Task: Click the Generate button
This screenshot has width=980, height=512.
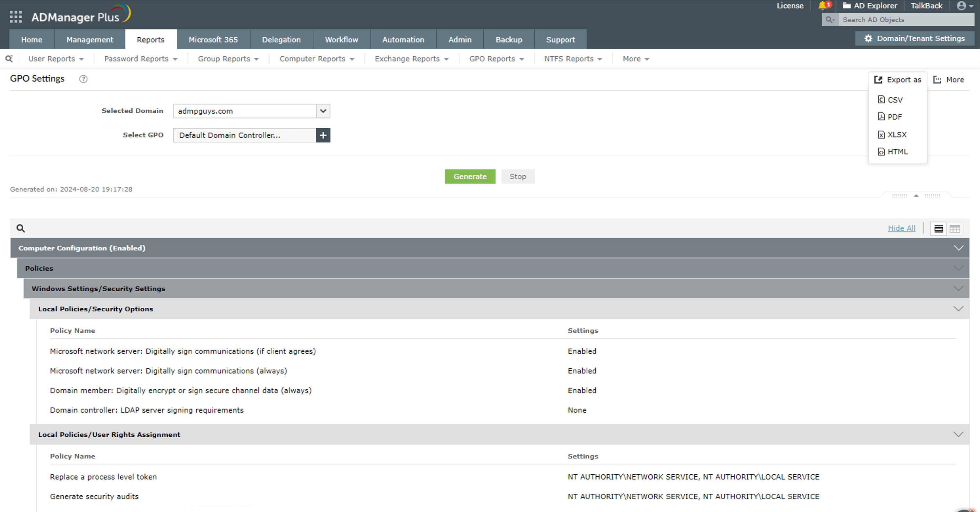Action: coord(470,176)
